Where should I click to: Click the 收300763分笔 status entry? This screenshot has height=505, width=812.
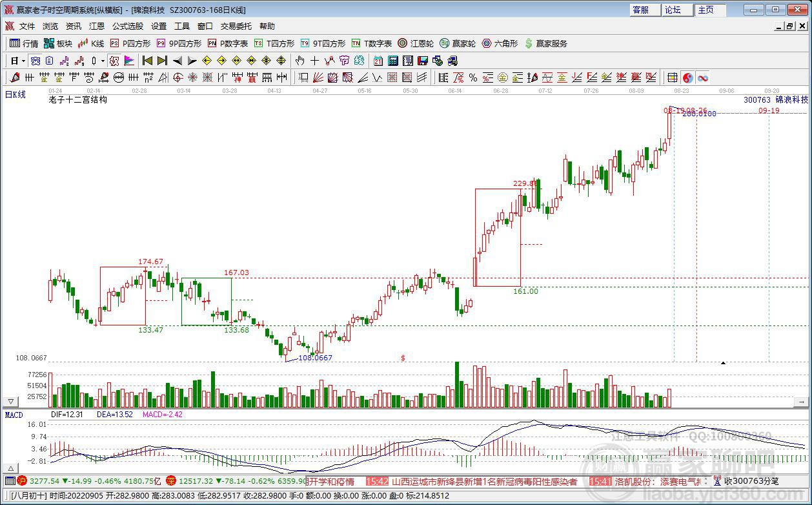[x=751, y=480]
